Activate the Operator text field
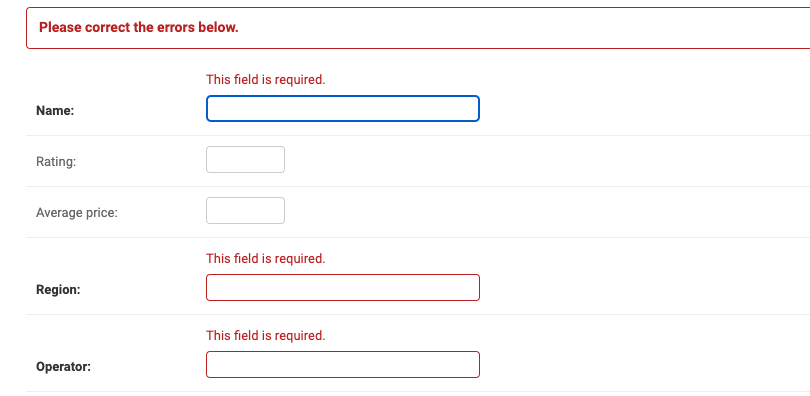The image size is (810, 396). click(x=342, y=365)
